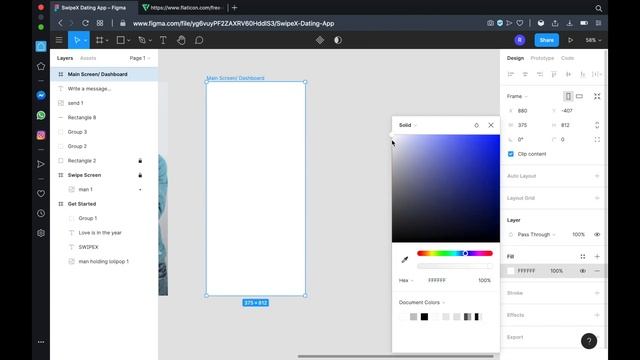Select the Pen tool
The image size is (640, 360).
[x=142, y=40]
